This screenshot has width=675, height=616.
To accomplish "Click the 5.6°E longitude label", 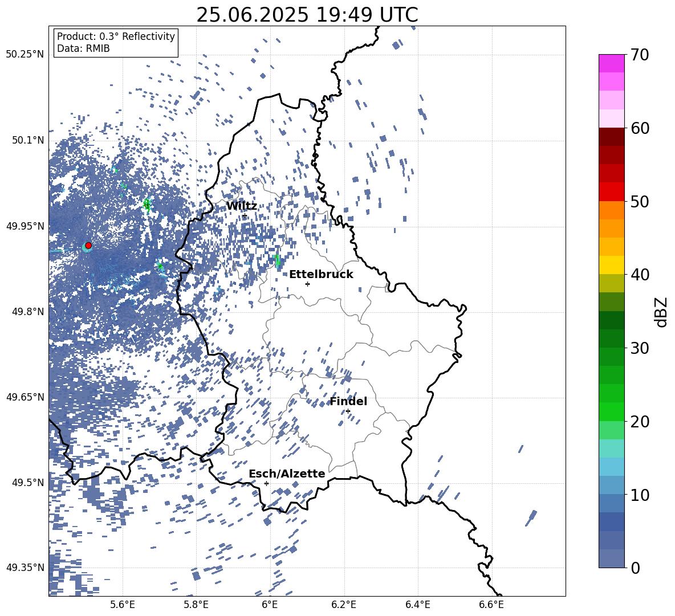I will click(x=123, y=605).
